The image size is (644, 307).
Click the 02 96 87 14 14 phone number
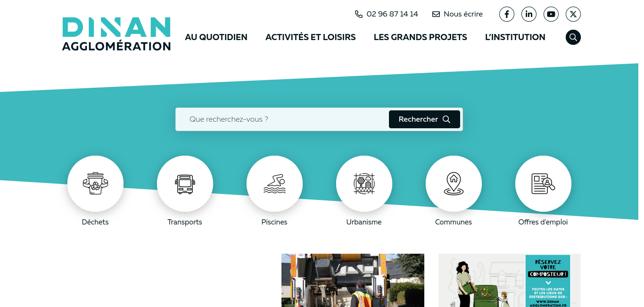(x=392, y=14)
